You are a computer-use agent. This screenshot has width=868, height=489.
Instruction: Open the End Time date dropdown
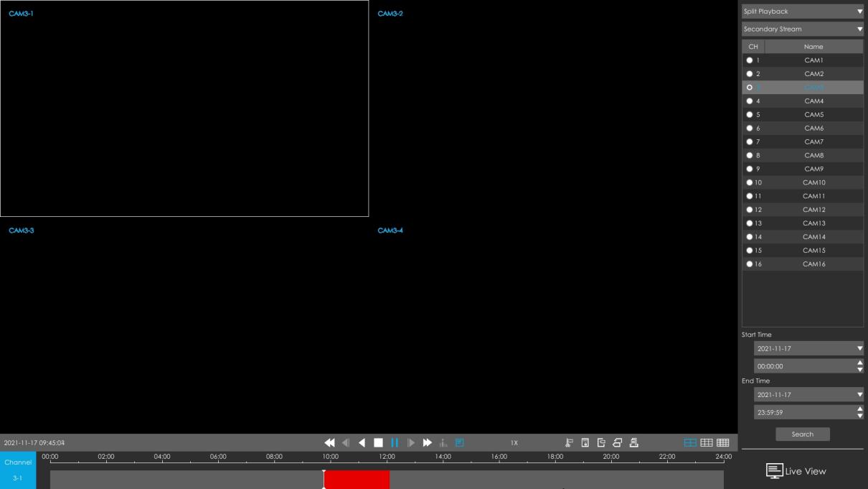809,394
